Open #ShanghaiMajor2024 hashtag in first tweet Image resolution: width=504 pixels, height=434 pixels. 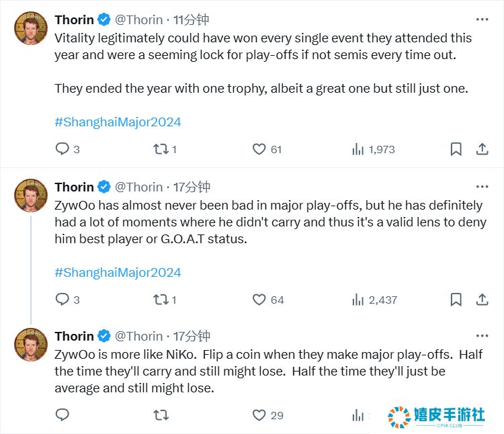tap(118, 122)
